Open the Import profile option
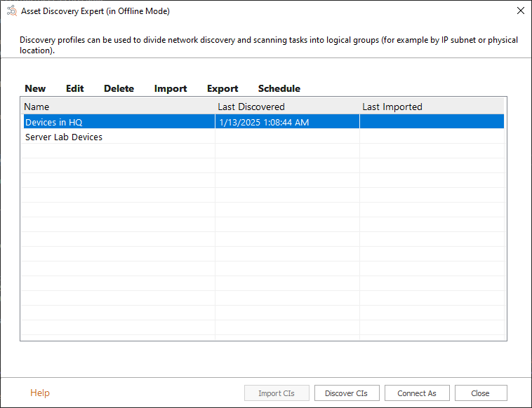 (171, 88)
